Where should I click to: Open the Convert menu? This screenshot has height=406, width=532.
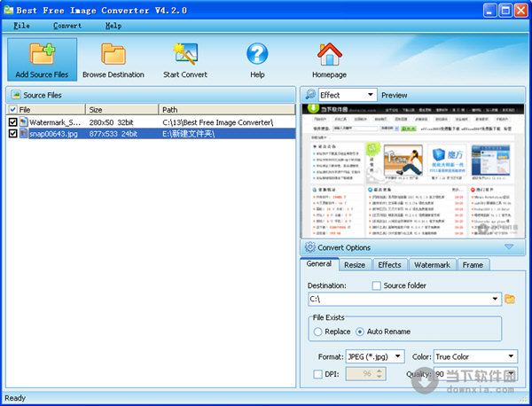tap(67, 26)
